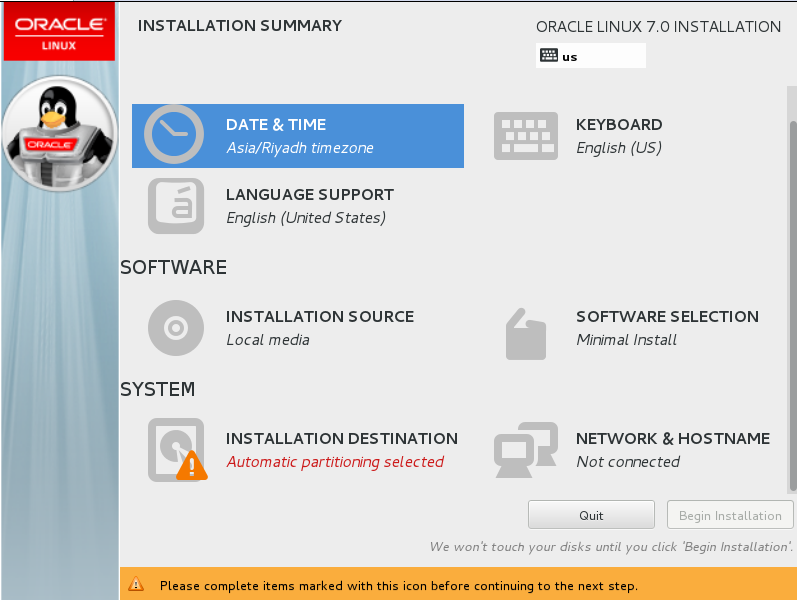The image size is (797, 600).
Task: Click the English (US) keyboard value
Action: pyautogui.click(x=619, y=148)
